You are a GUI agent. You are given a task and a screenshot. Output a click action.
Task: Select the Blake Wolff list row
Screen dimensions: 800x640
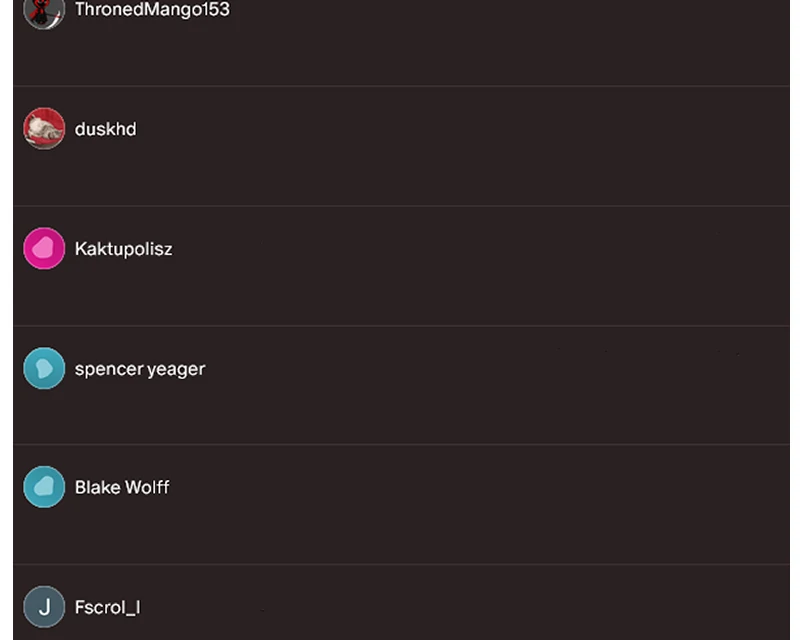[401, 505]
